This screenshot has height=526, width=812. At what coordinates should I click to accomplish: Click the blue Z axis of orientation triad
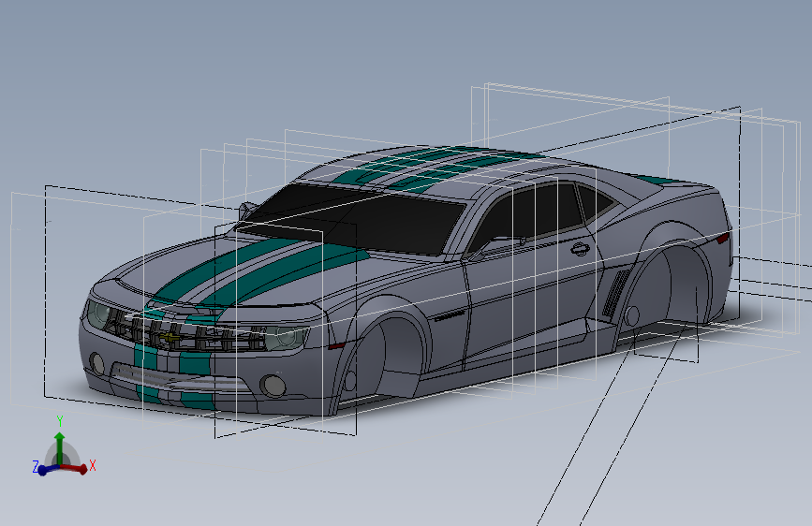coord(47,469)
